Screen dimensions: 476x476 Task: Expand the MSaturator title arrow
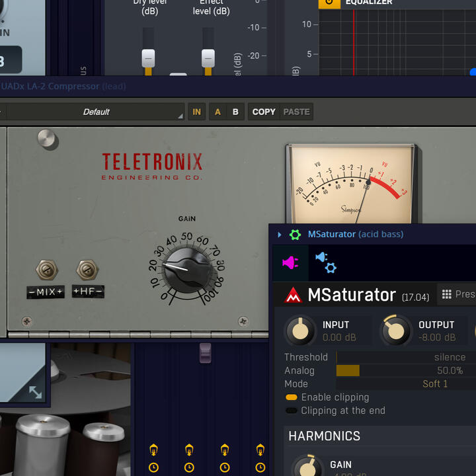(x=280, y=235)
